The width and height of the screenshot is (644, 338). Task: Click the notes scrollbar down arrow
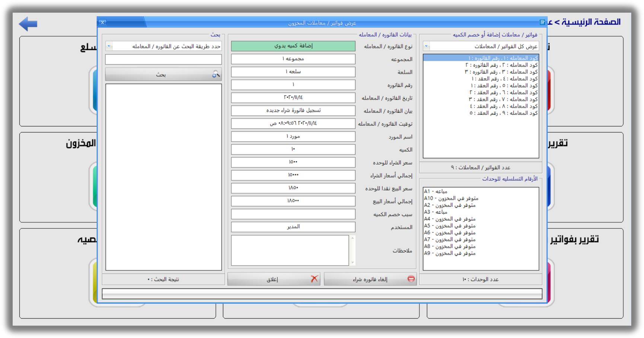pyautogui.click(x=353, y=263)
